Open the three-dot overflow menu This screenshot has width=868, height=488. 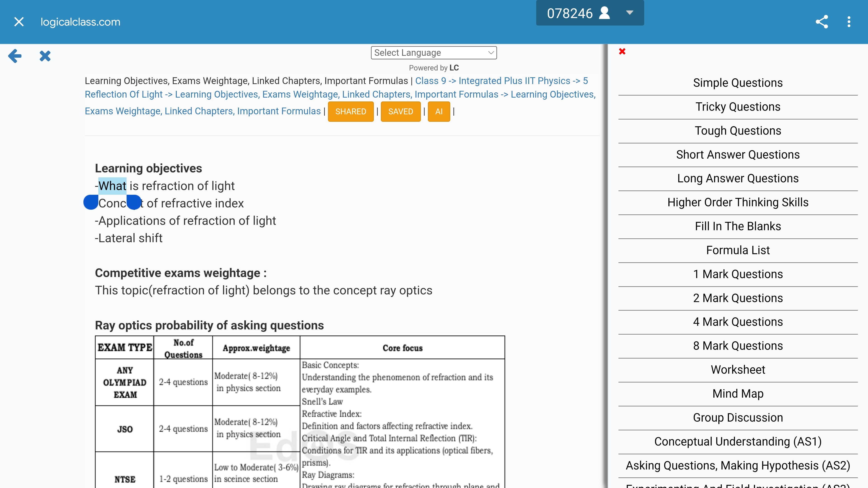pos(849,22)
